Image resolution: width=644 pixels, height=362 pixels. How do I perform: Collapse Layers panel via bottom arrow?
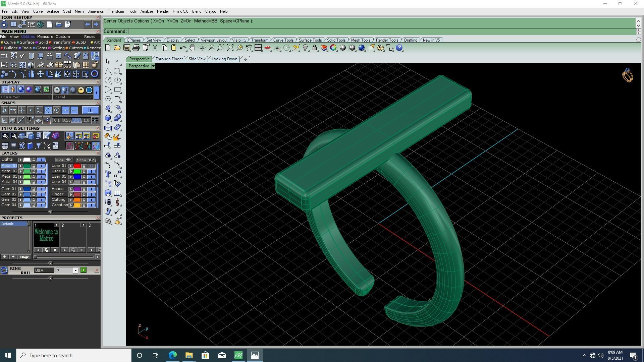50,212
